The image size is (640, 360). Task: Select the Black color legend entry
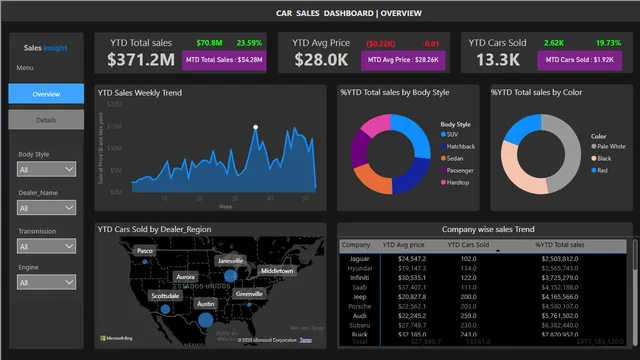pos(602,158)
